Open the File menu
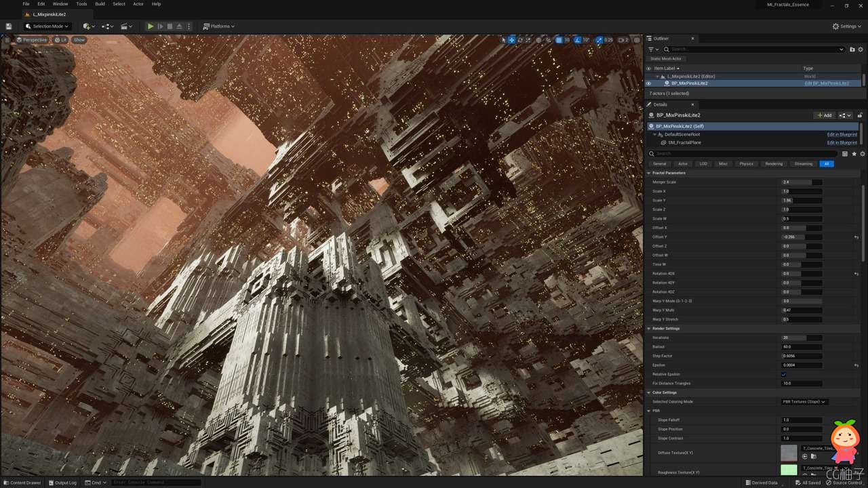The image size is (868, 488). coord(26,4)
